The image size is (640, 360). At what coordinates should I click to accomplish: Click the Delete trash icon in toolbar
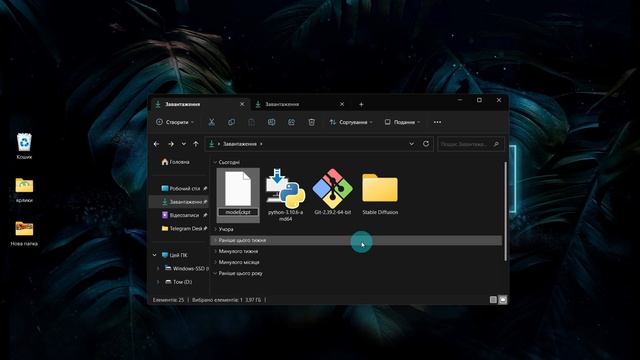(x=311, y=122)
